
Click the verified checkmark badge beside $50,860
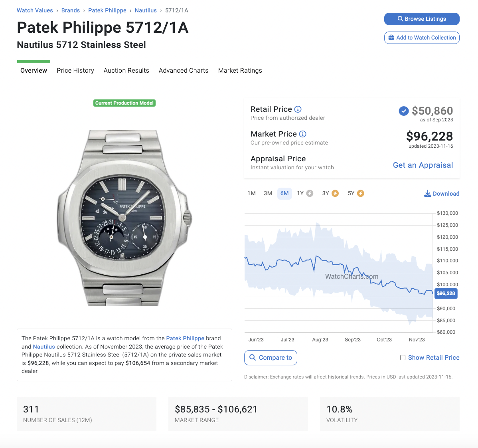coord(404,111)
